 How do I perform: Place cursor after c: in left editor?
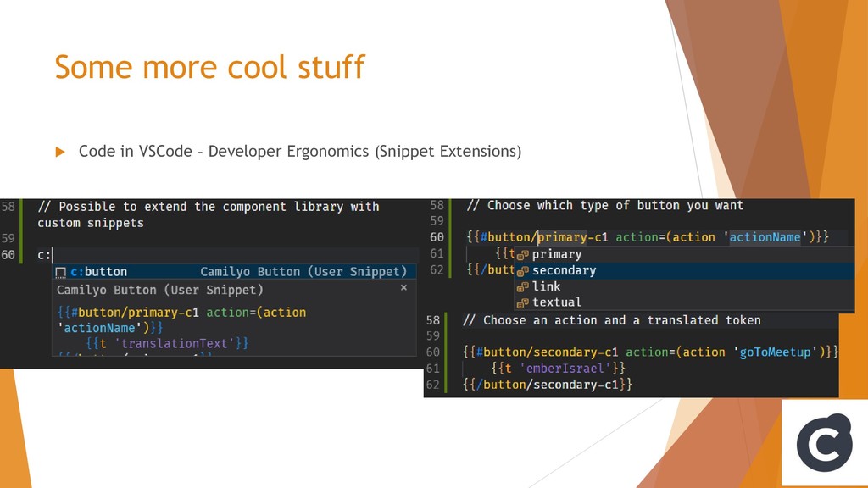coord(52,255)
